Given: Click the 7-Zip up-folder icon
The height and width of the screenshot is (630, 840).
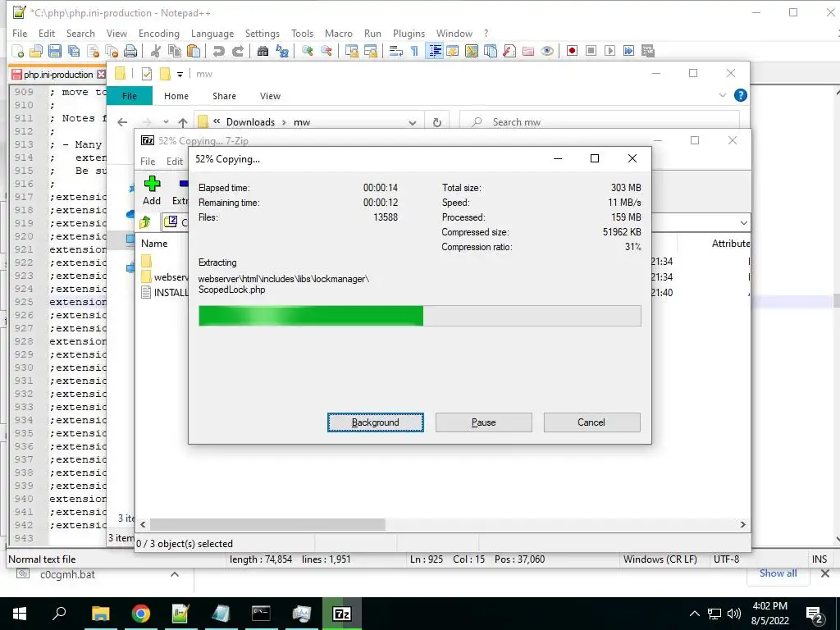Looking at the screenshot, I should [145, 221].
